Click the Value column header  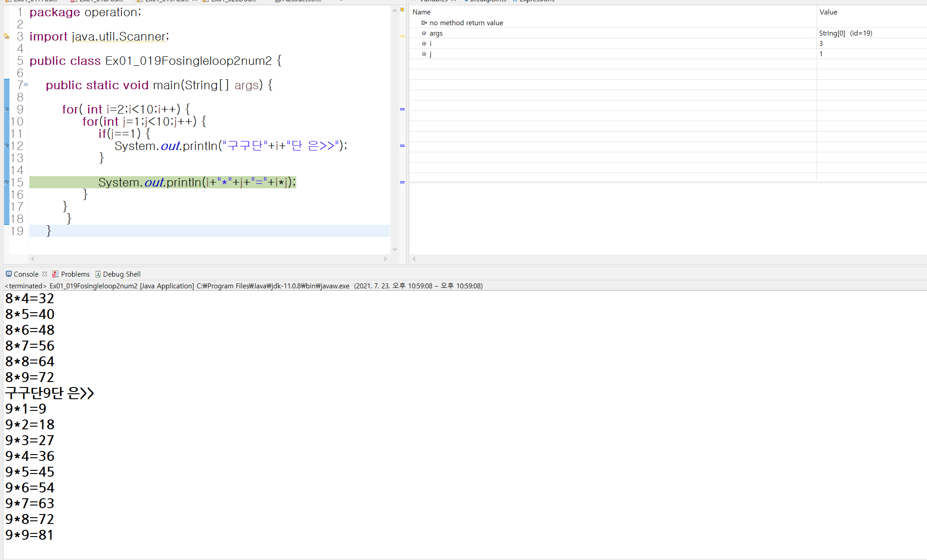click(828, 12)
